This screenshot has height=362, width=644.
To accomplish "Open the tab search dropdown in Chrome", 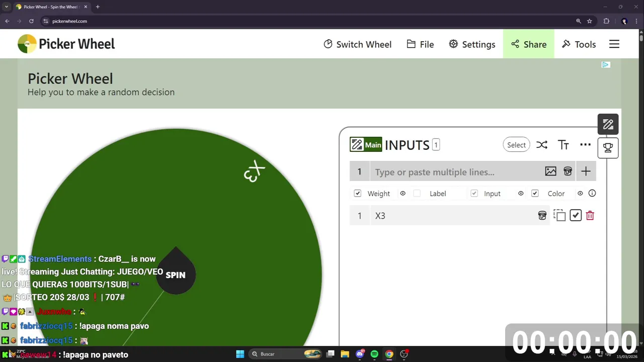I will coord(7,7).
